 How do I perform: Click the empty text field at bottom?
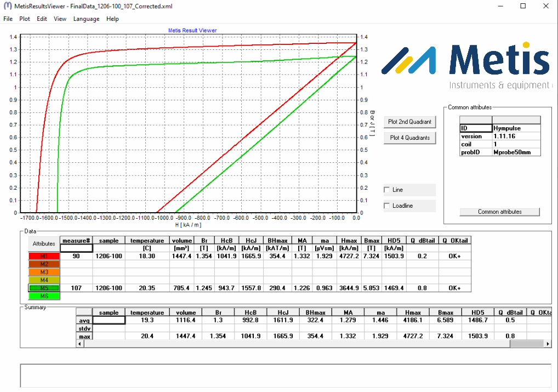pyautogui.click(x=285, y=376)
